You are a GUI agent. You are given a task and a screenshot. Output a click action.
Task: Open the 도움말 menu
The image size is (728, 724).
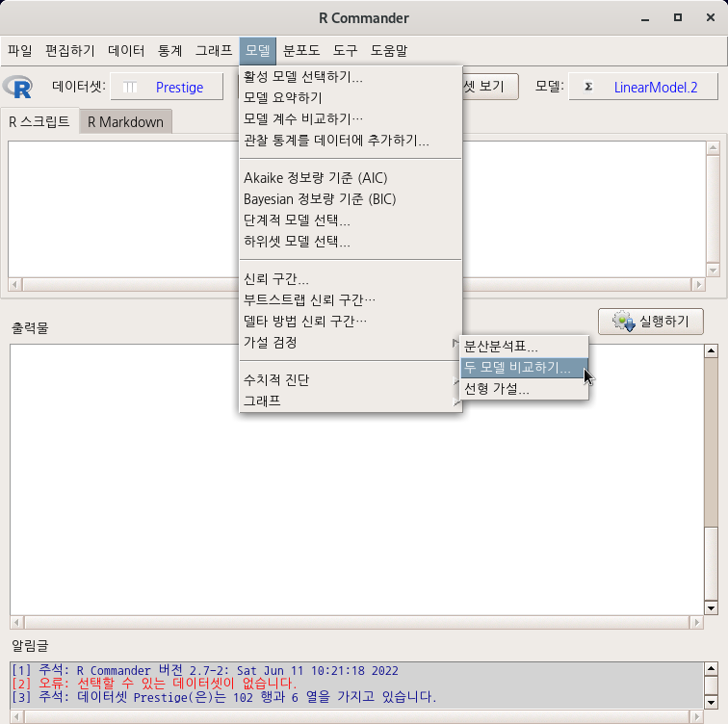click(389, 51)
